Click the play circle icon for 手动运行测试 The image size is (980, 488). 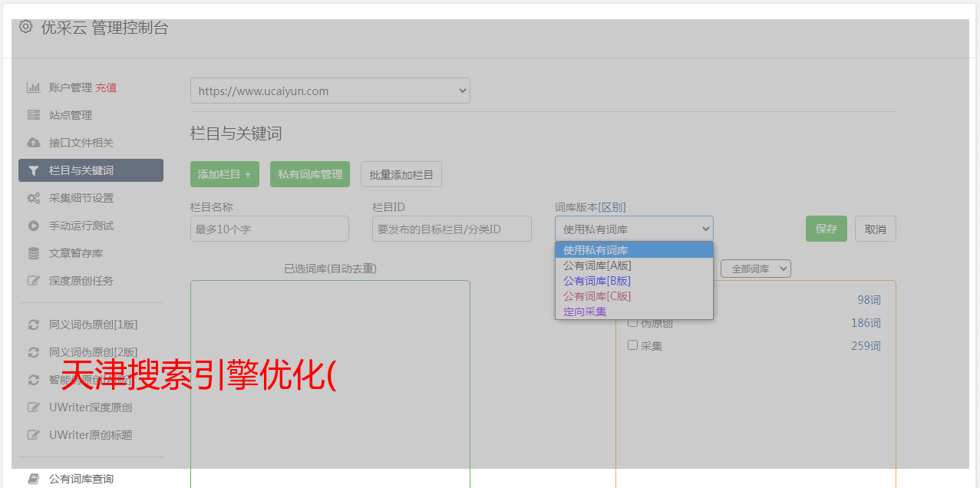(x=33, y=226)
